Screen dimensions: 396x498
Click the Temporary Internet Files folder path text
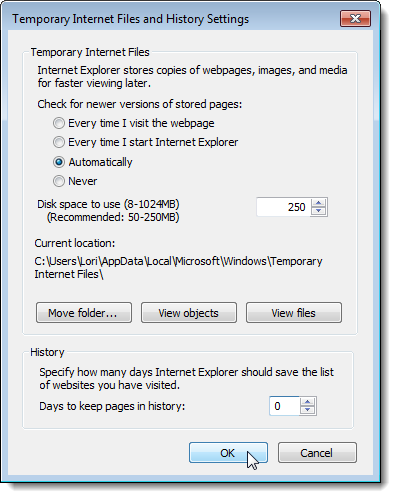(x=178, y=268)
